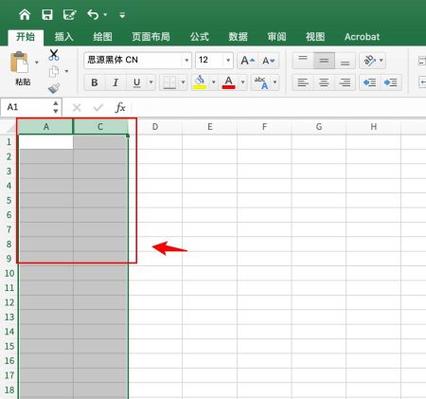The width and height of the screenshot is (426, 399).
Task: Decrease font size with the smaller A
Action: pyautogui.click(x=268, y=61)
